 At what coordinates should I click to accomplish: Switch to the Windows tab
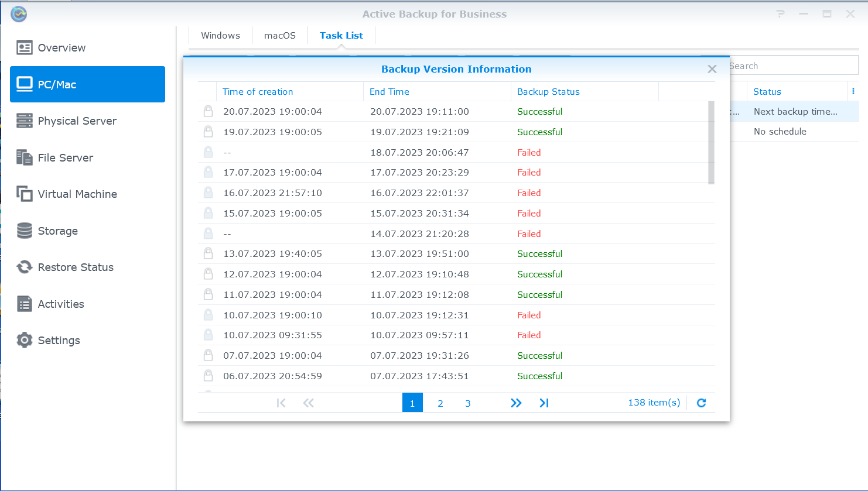click(220, 36)
